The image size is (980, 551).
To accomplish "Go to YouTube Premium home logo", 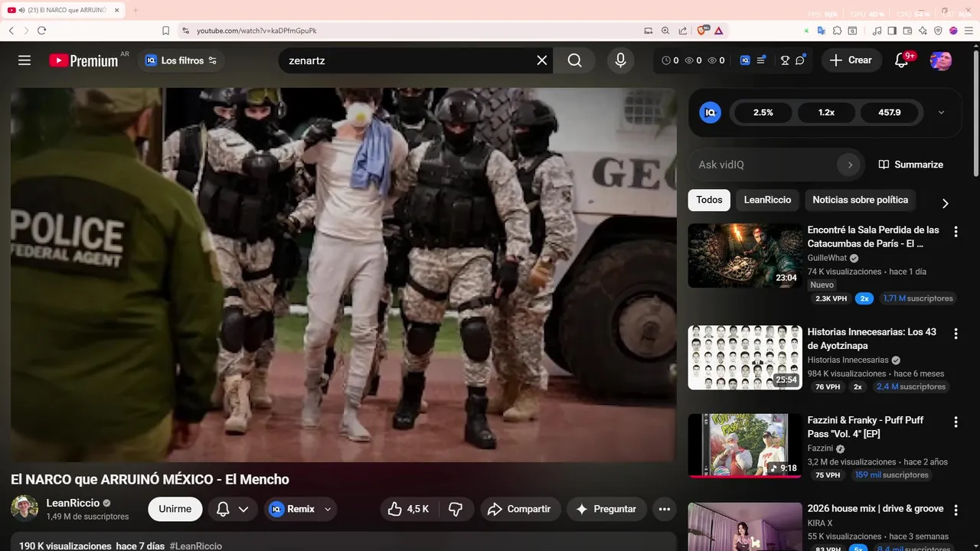I will click(83, 60).
